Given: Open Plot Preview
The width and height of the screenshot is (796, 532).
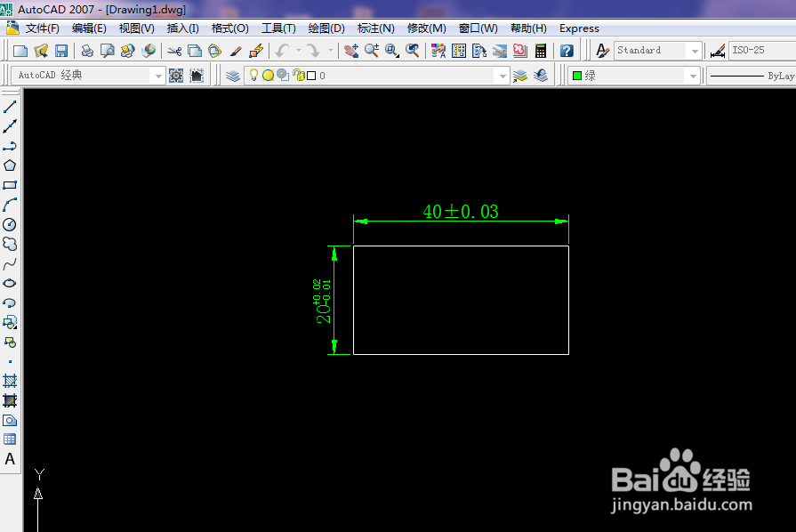Looking at the screenshot, I should [107, 50].
